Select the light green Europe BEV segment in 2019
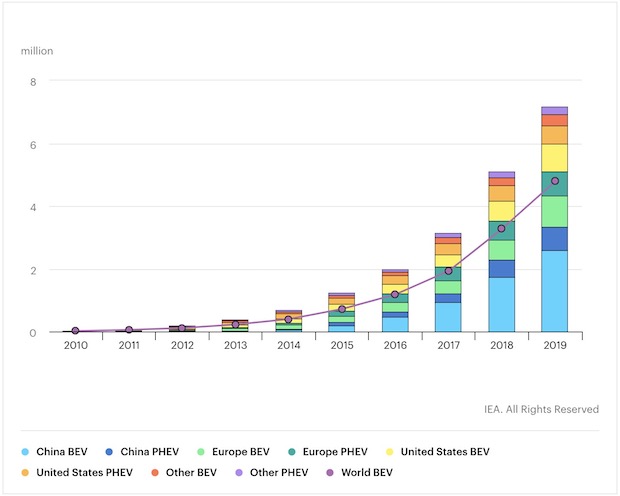 coord(555,211)
